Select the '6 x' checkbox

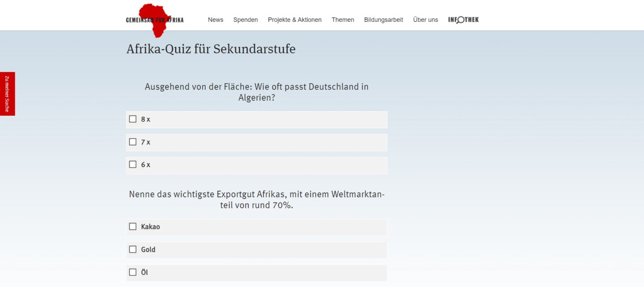click(x=133, y=165)
